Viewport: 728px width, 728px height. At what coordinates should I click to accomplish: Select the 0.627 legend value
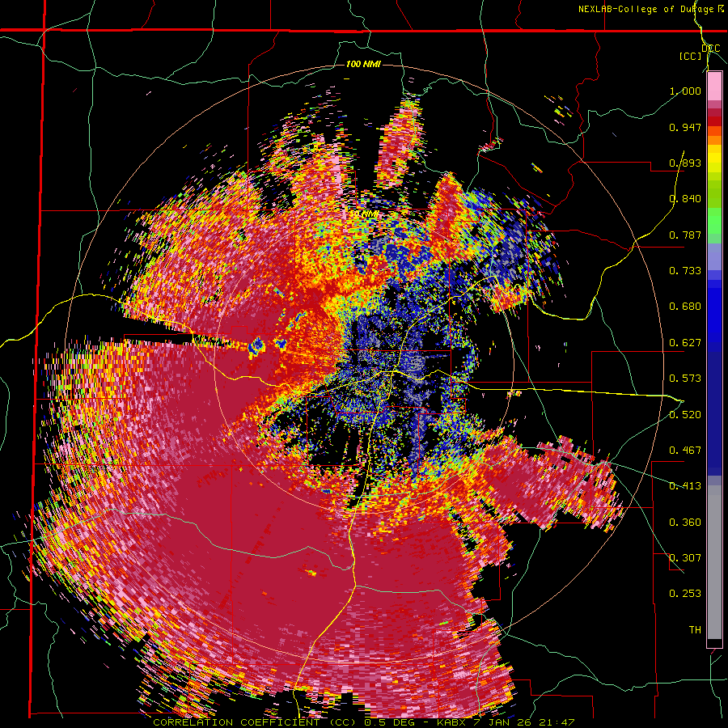tap(685, 343)
